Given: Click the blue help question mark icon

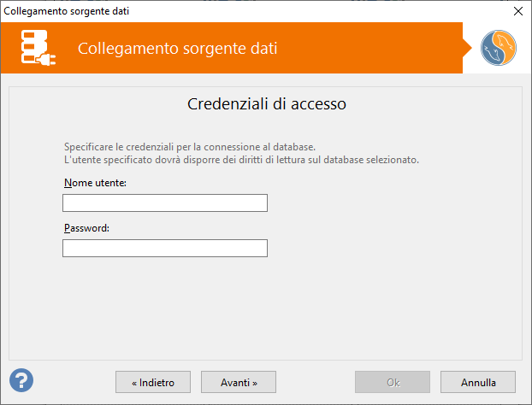Looking at the screenshot, I should [x=21, y=380].
